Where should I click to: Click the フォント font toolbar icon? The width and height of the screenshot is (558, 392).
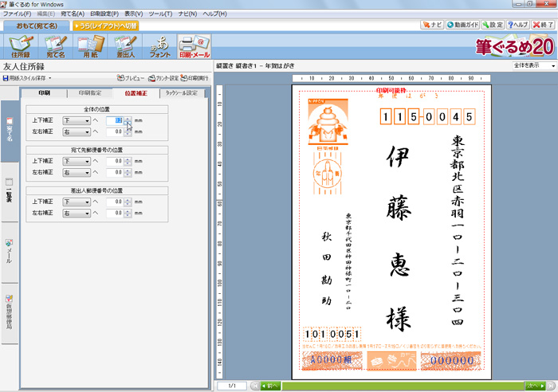coord(159,47)
